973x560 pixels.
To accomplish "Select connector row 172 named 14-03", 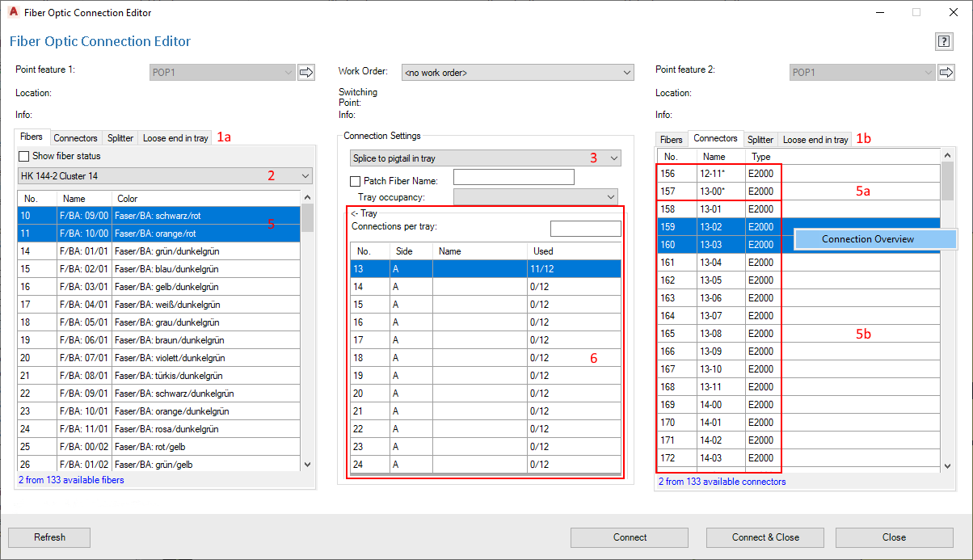I will (798, 458).
